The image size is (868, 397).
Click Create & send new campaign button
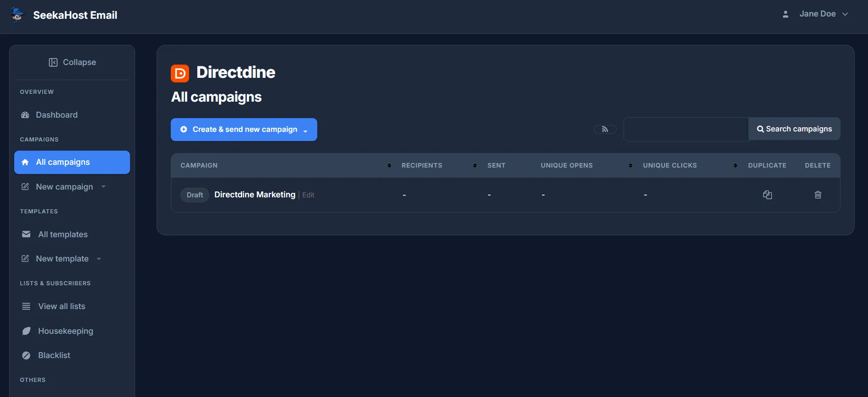click(244, 130)
